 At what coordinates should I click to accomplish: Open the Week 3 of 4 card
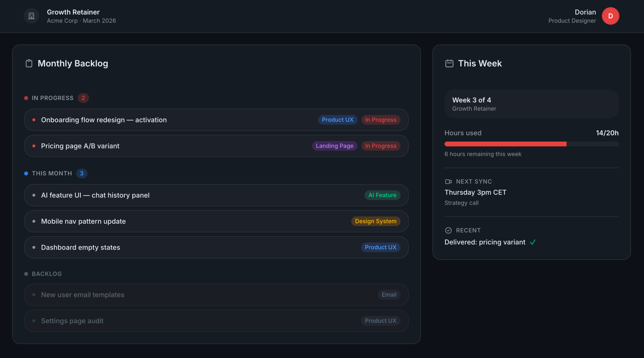[x=531, y=104]
